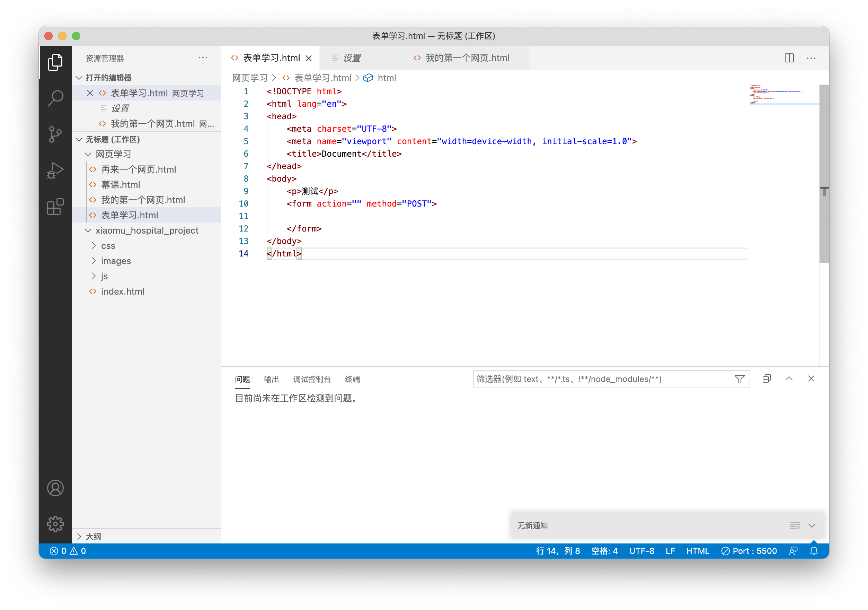Close the 表单学习.html editor tab
868x610 pixels.
tap(309, 58)
